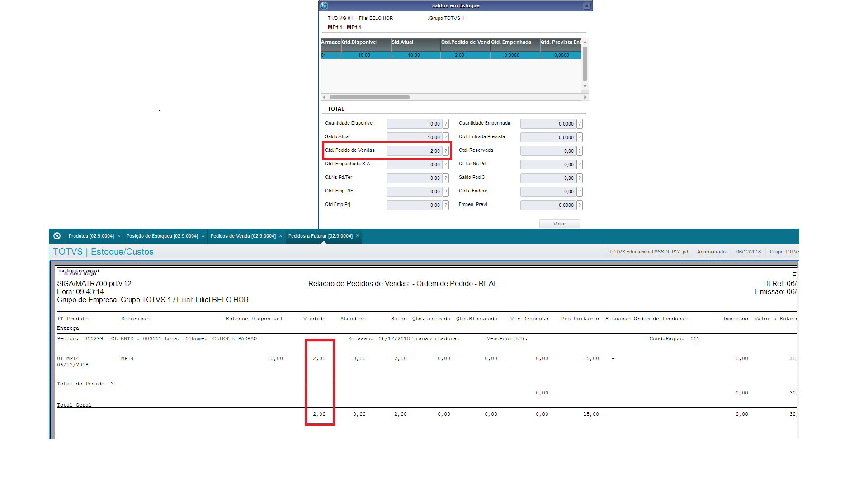Click the TOTVS home icon in tab bar
Screen dimensions: 868x488
57,236
